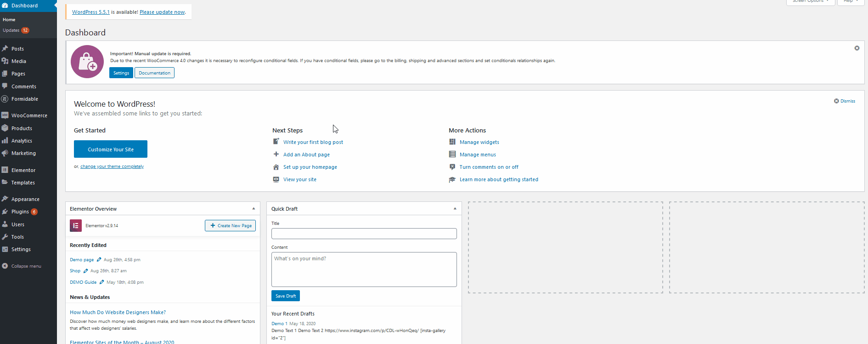Click the Quick Draft Title input field
The width and height of the screenshot is (868, 344).
pos(364,234)
